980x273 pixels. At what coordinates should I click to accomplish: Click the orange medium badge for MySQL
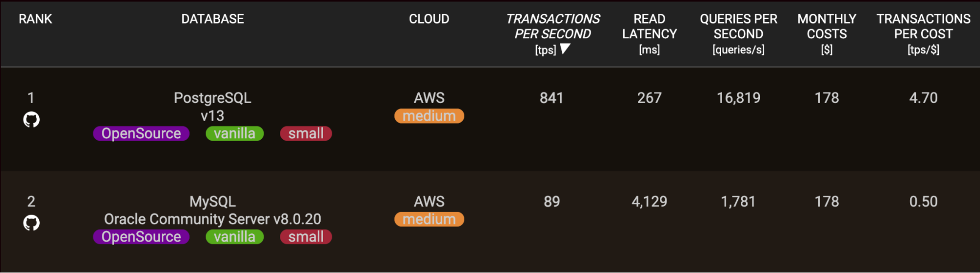429,220
